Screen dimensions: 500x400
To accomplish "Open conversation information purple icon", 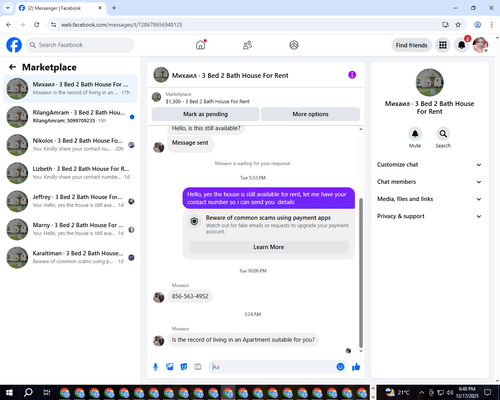I will tap(352, 75).
